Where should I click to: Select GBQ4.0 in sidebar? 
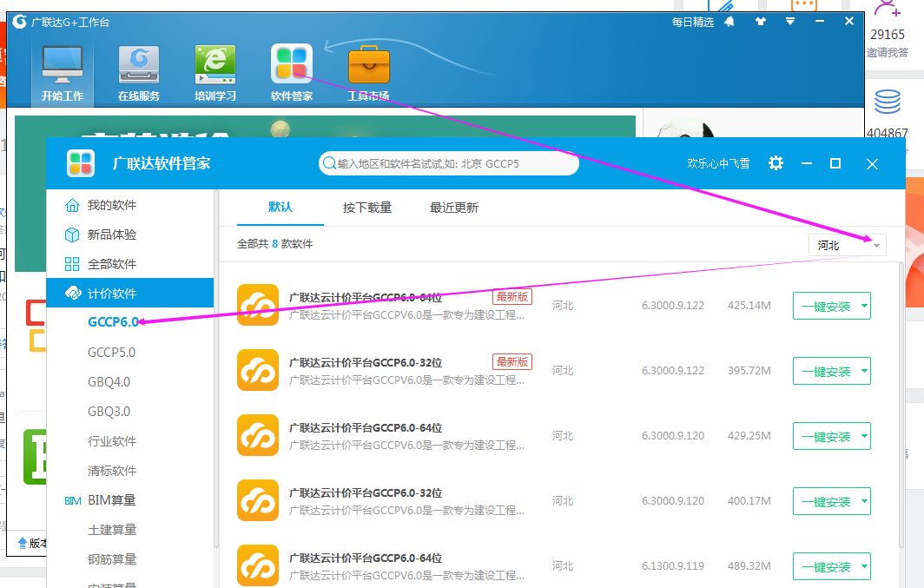109,382
